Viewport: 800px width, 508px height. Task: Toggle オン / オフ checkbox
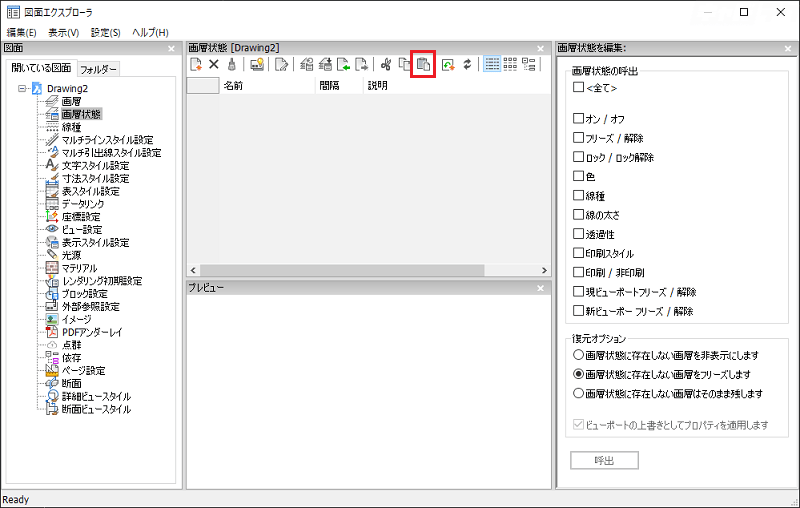click(578, 118)
